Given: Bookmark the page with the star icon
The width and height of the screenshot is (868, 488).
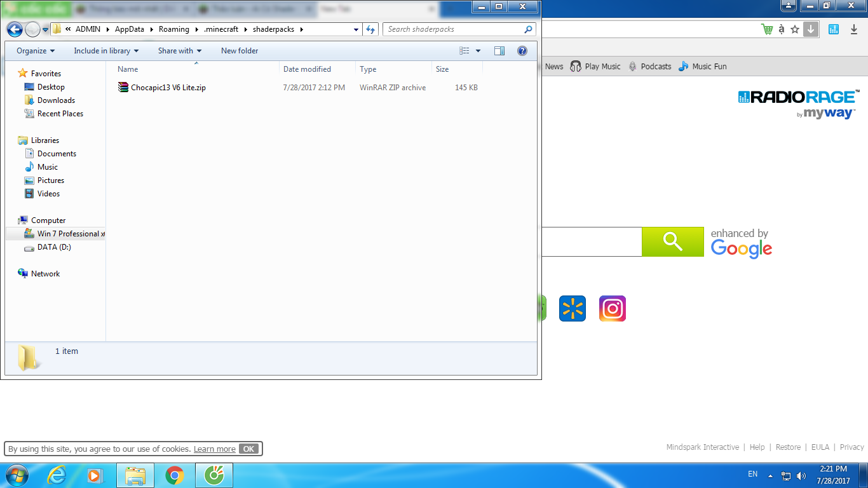Looking at the screenshot, I should (x=795, y=29).
